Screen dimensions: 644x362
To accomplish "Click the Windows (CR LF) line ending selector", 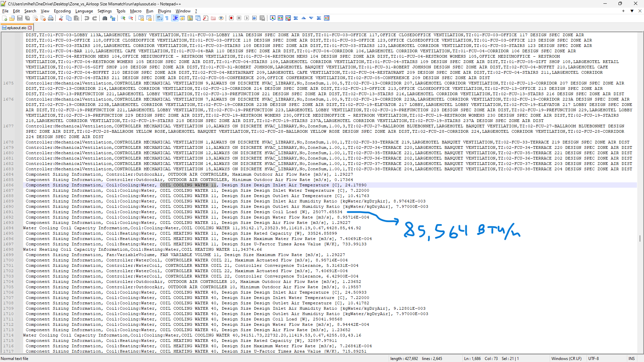I will click(566, 359).
